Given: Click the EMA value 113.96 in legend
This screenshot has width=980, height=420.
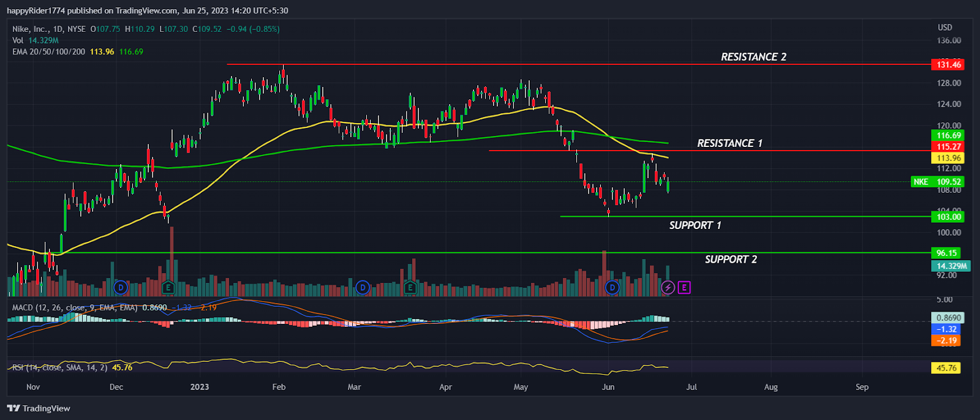Looking at the screenshot, I should click(102, 52).
